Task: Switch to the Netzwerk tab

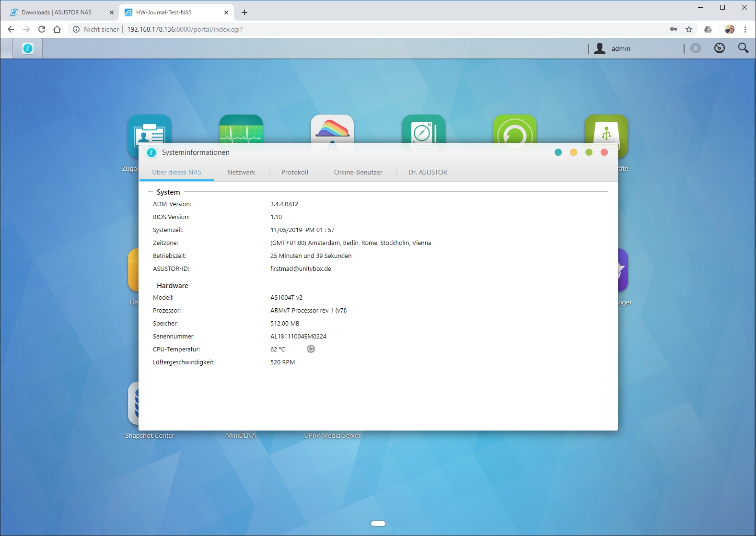Action: [x=241, y=172]
